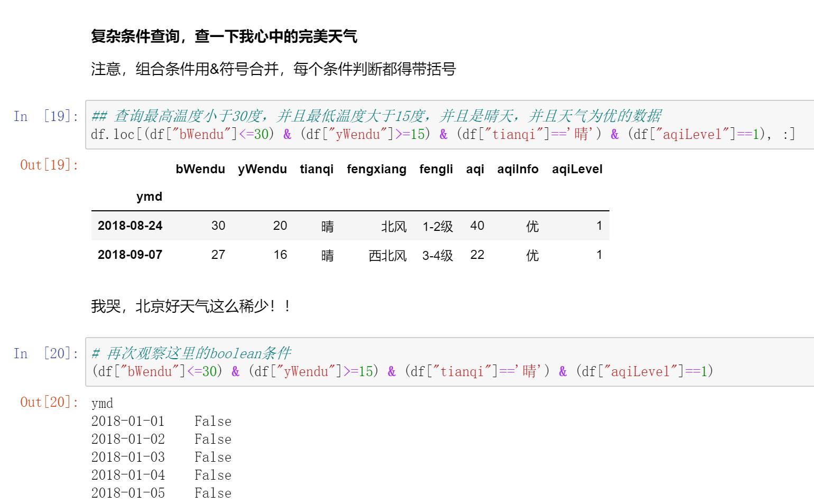Select the In [19] prompt label
This screenshot has width=814, height=504.
[46, 116]
